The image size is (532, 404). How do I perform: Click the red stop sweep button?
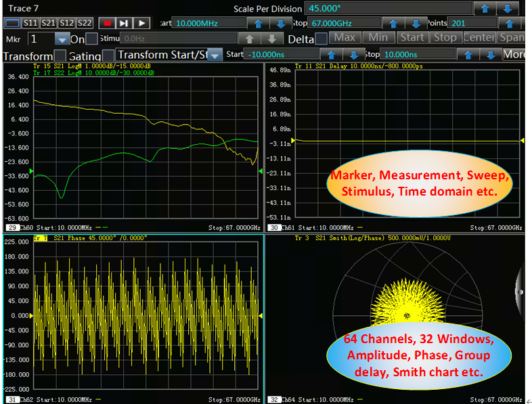(x=107, y=23)
